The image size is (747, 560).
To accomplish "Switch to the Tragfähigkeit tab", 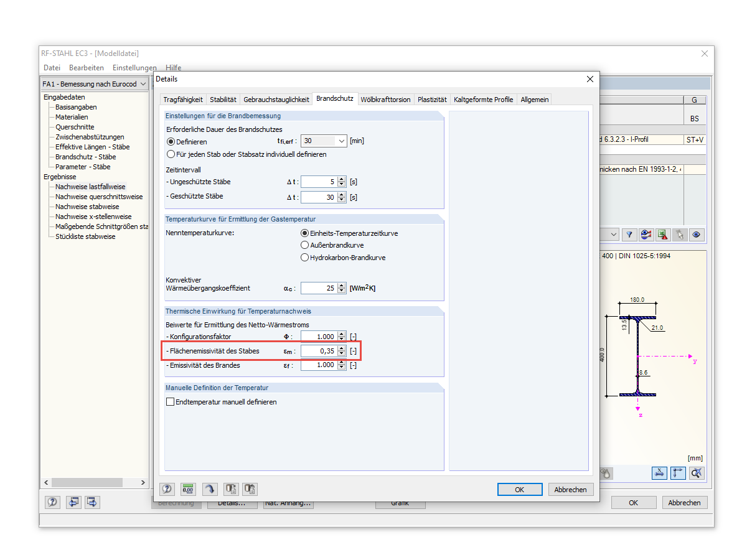I will click(x=182, y=100).
